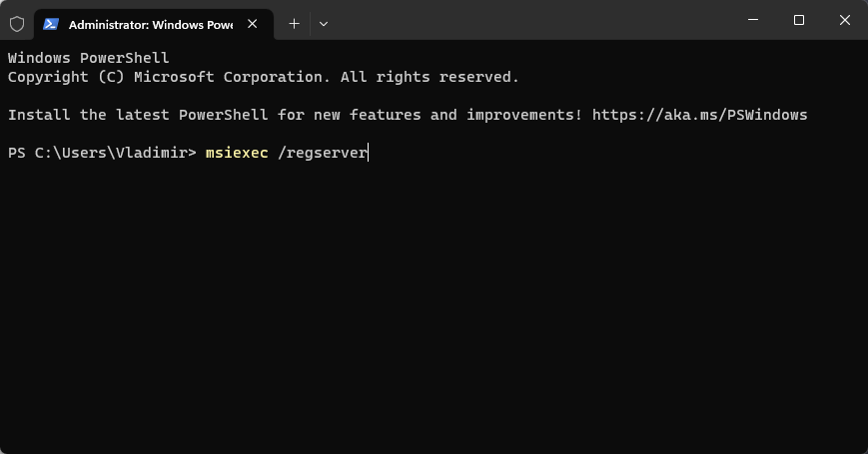868x454 pixels.
Task: Maximize the terminal window
Action: point(799,20)
